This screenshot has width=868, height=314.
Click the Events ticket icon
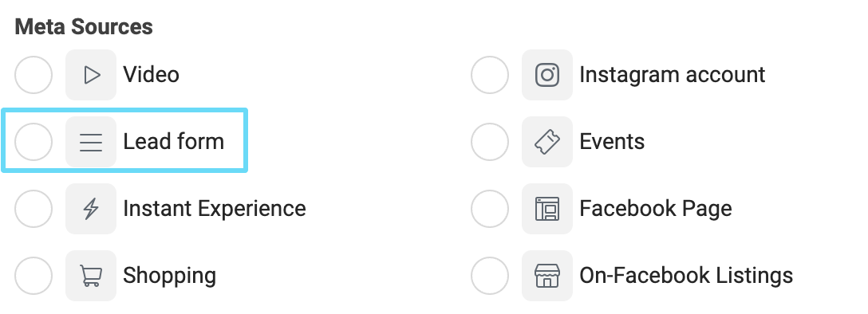coord(547,142)
